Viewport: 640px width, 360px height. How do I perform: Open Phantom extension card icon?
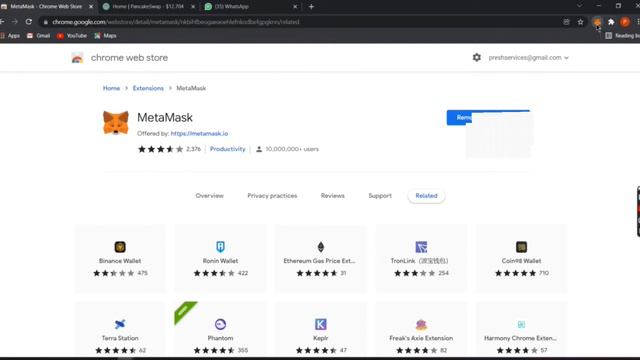[x=220, y=324]
